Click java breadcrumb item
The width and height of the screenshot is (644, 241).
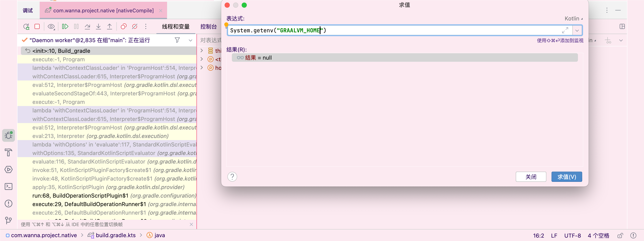coord(156,235)
